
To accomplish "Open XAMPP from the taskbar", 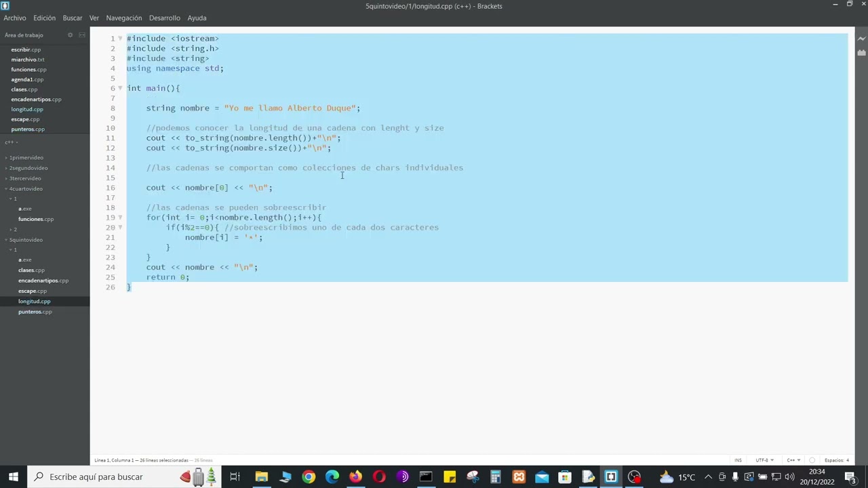I will [519, 476].
